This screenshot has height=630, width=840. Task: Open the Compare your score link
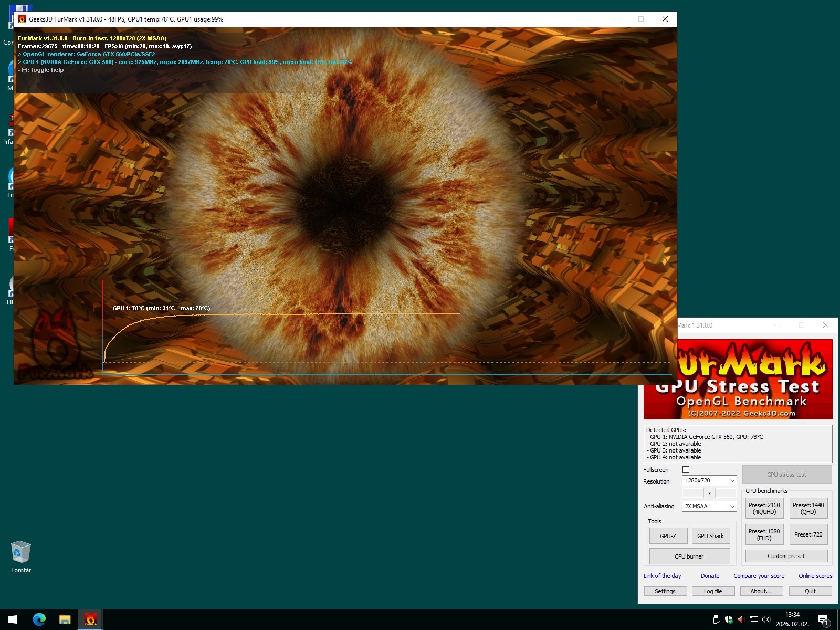click(x=759, y=576)
